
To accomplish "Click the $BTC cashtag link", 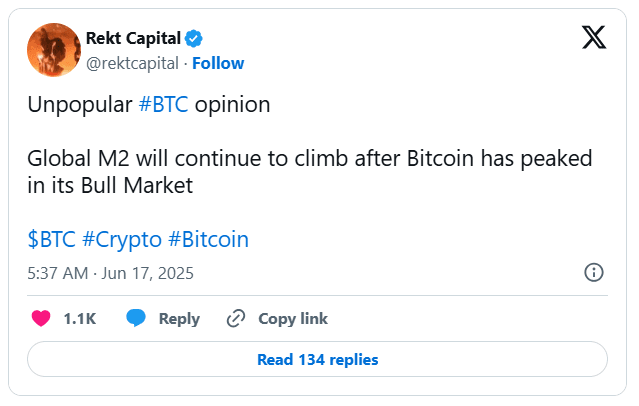I will (x=51, y=239).
